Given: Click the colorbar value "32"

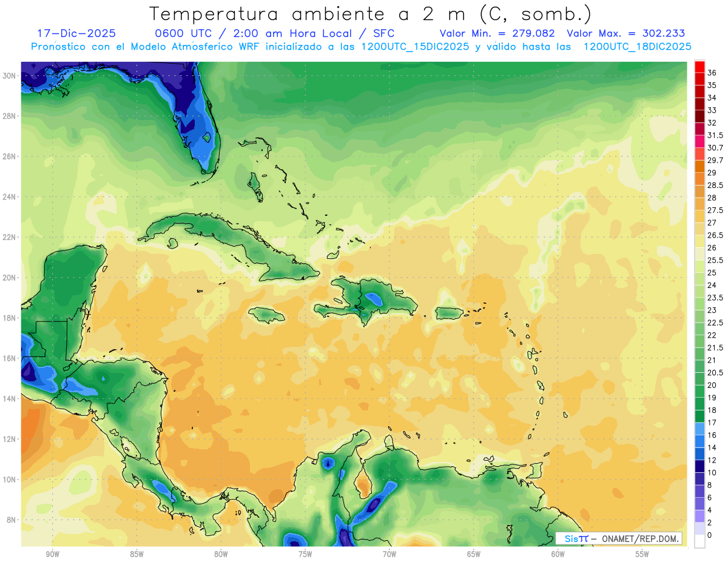Looking at the screenshot, I should point(712,122).
